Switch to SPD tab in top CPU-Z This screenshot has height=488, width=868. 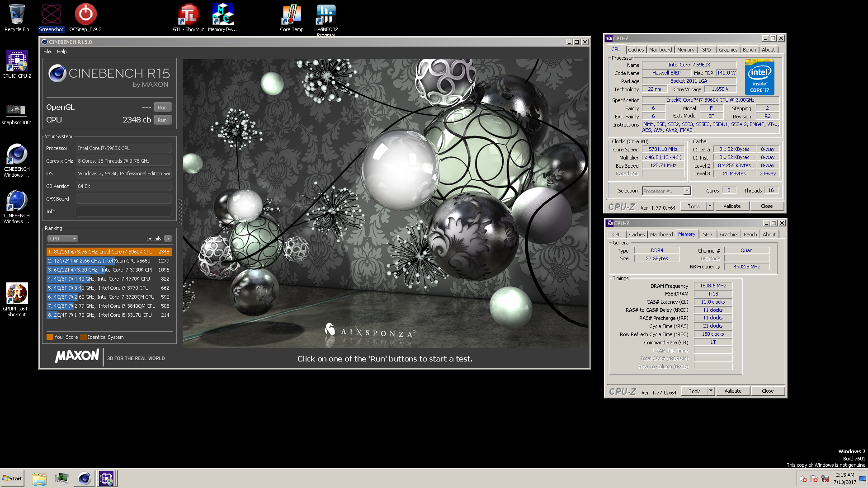click(706, 50)
